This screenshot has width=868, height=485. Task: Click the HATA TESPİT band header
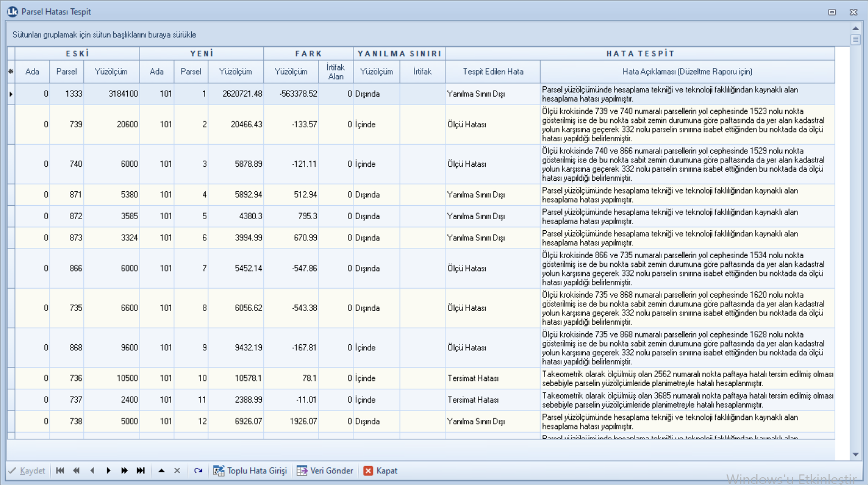tap(640, 54)
